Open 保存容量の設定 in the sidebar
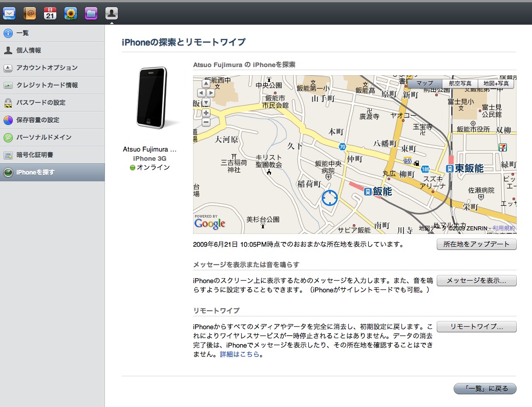Viewport: 532px width, 407px height. pyautogui.click(x=52, y=120)
